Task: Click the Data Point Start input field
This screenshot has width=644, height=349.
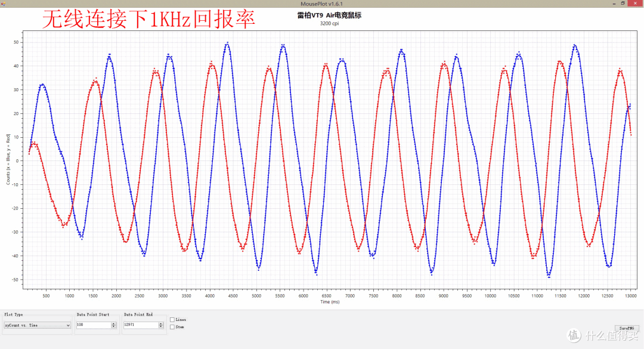Action: click(x=94, y=325)
